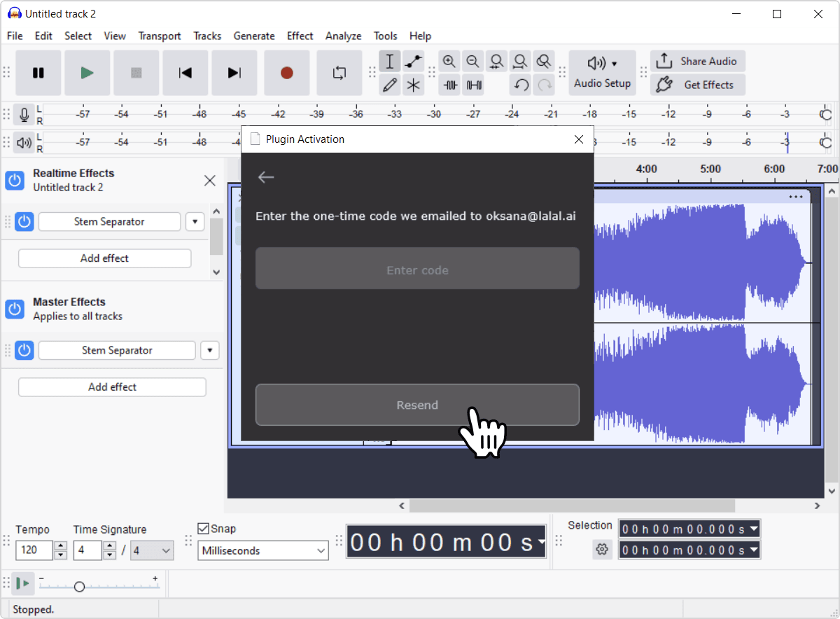Toggle the Master Effects power button
The width and height of the screenshot is (840, 619).
coord(15,309)
